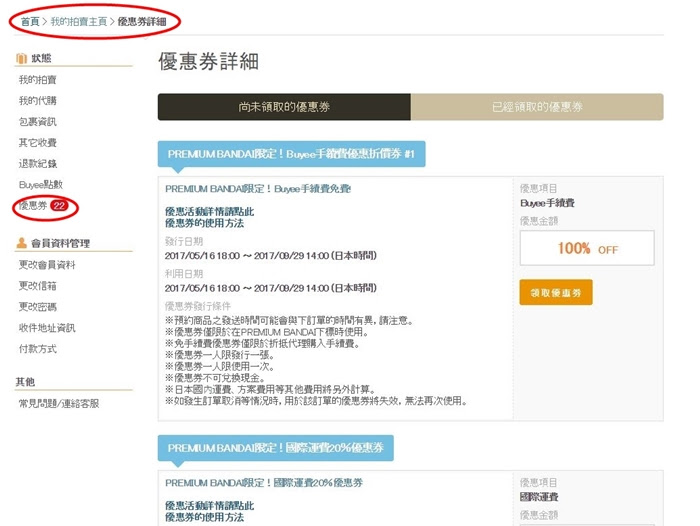Go to 包裹資訊 page

pos(38,122)
